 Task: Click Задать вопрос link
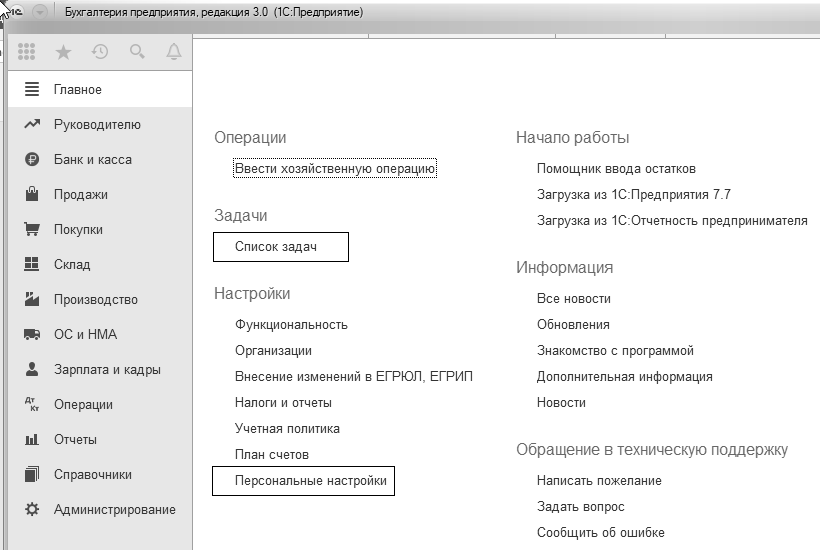click(x=580, y=507)
